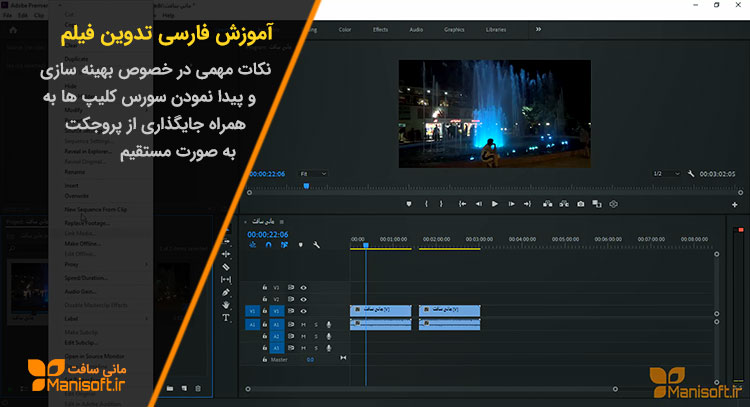Click the Program Monitor blue playhead
The width and height of the screenshot is (750, 407).
306,186
